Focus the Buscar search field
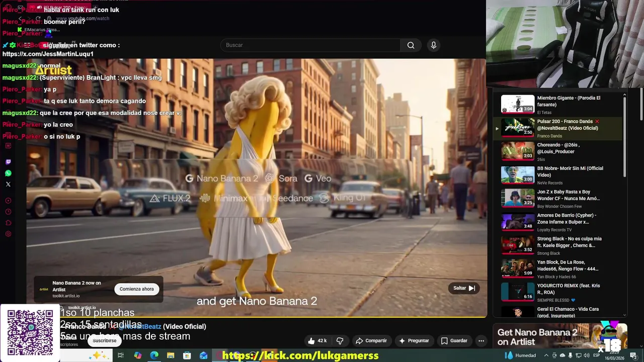Image resolution: width=644 pixels, height=362 pixels. point(310,45)
